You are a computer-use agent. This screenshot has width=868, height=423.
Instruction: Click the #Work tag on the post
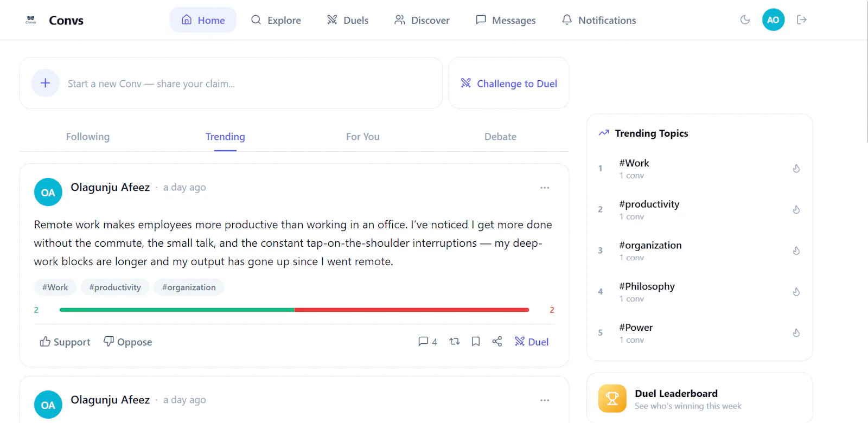point(55,287)
